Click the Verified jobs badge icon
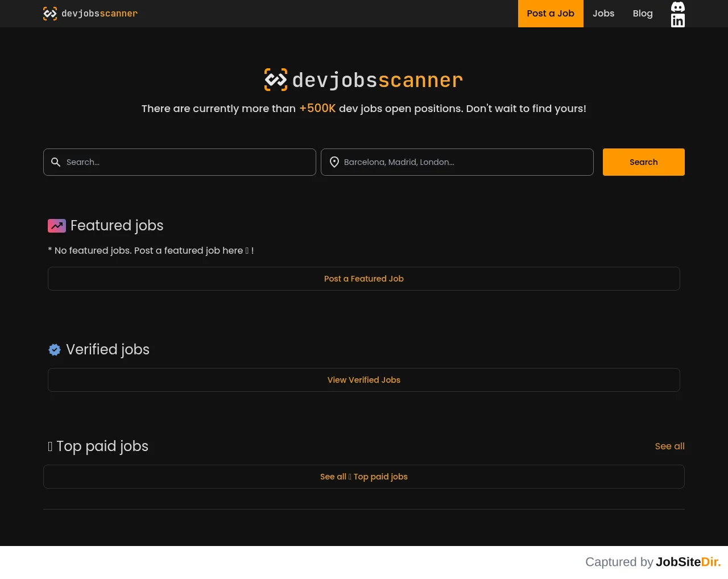Viewport: 728px width, 579px height. coord(55,350)
